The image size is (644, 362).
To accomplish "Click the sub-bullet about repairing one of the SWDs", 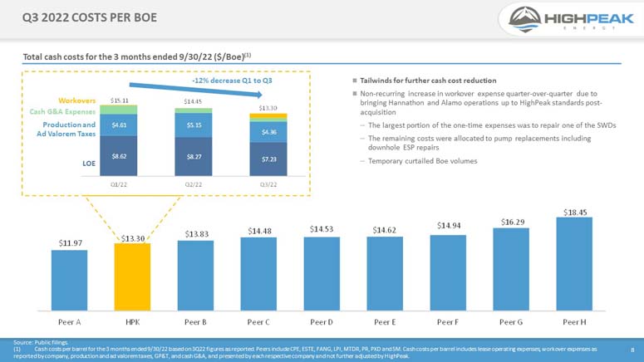I will coord(492,125).
